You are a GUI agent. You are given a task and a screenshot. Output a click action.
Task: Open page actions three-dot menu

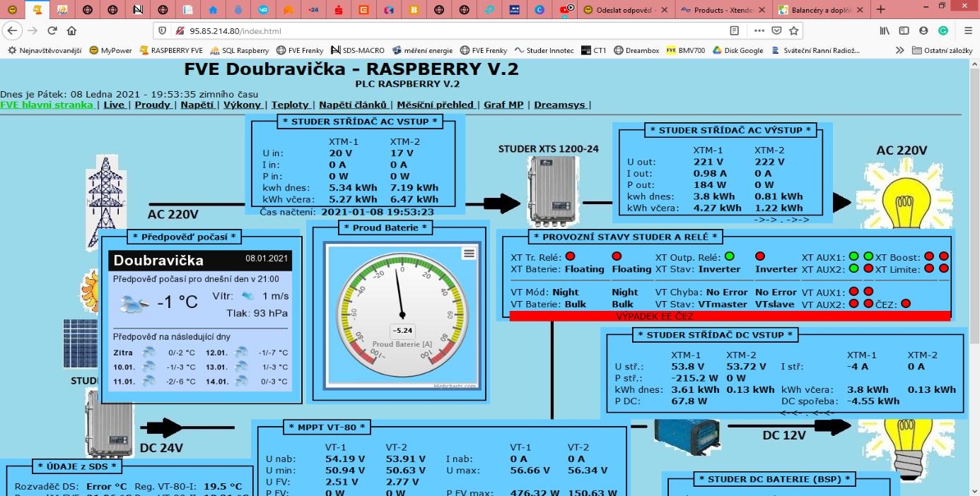(x=759, y=31)
